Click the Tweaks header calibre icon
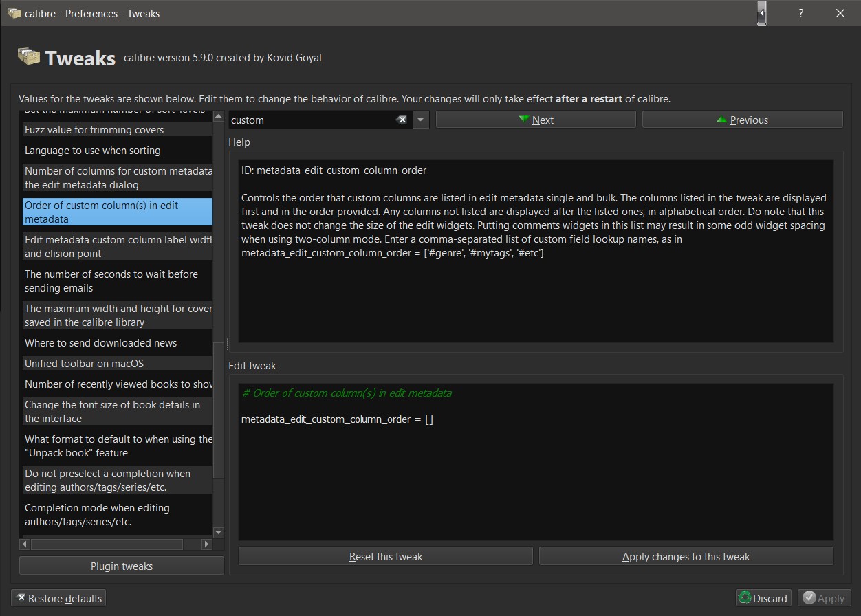This screenshot has width=861, height=616. 29,57
